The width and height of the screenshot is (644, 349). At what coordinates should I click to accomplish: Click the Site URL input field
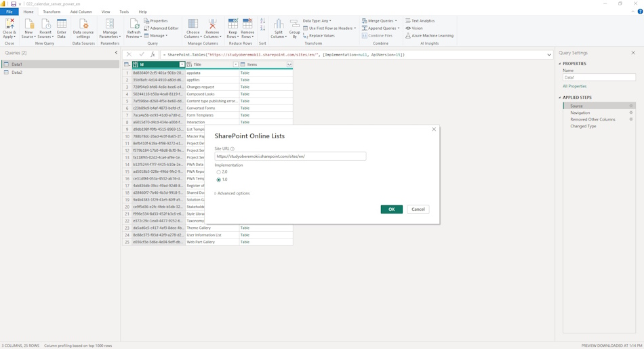click(x=290, y=157)
